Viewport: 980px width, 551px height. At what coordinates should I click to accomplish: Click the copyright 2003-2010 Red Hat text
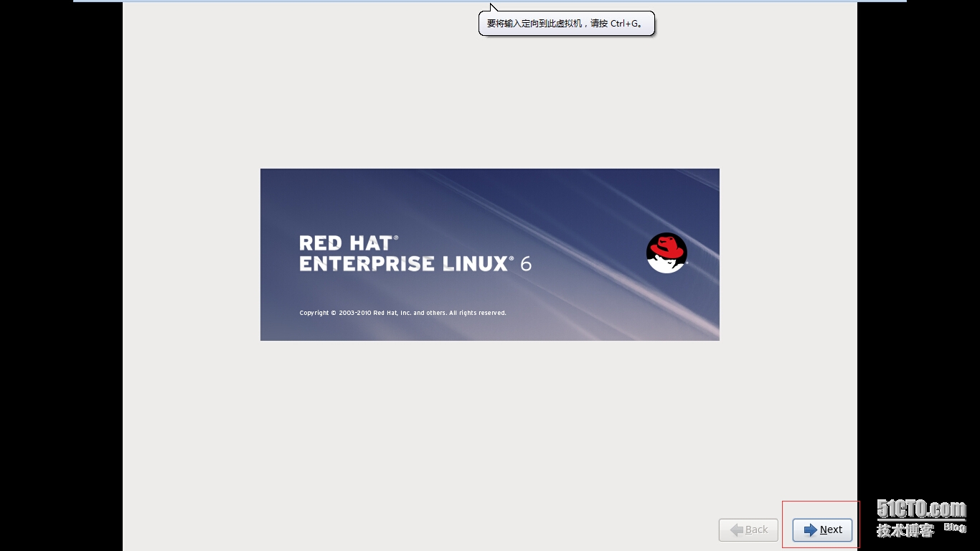click(x=402, y=313)
